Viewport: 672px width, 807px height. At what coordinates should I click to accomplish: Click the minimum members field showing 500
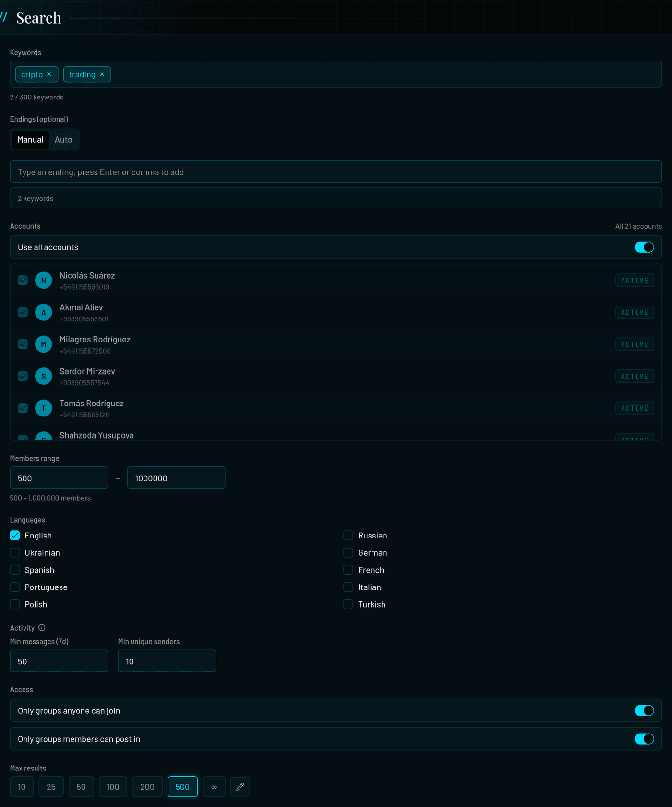pyautogui.click(x=59, y=477)
